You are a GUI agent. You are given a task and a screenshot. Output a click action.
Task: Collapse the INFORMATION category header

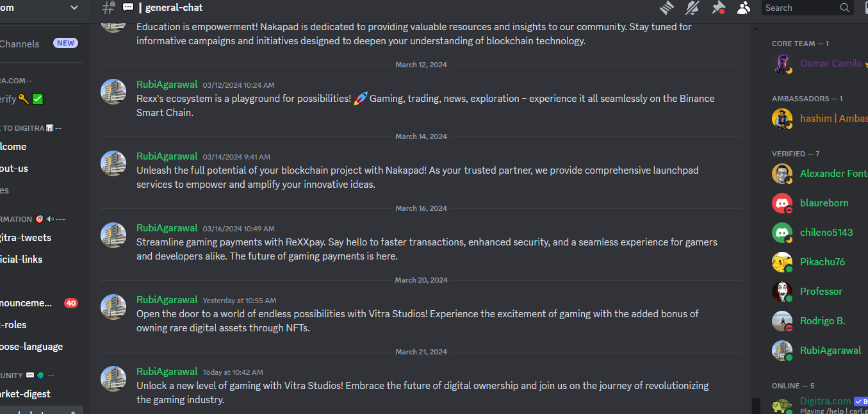click(x=33, y=219)
